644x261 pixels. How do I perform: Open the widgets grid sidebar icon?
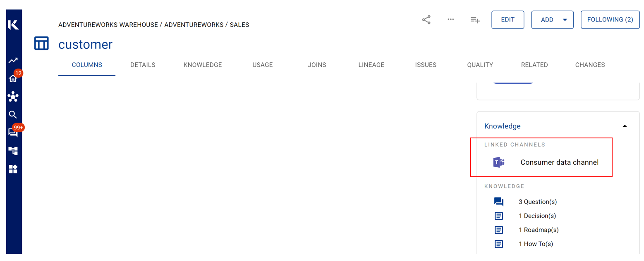point(13,169)
